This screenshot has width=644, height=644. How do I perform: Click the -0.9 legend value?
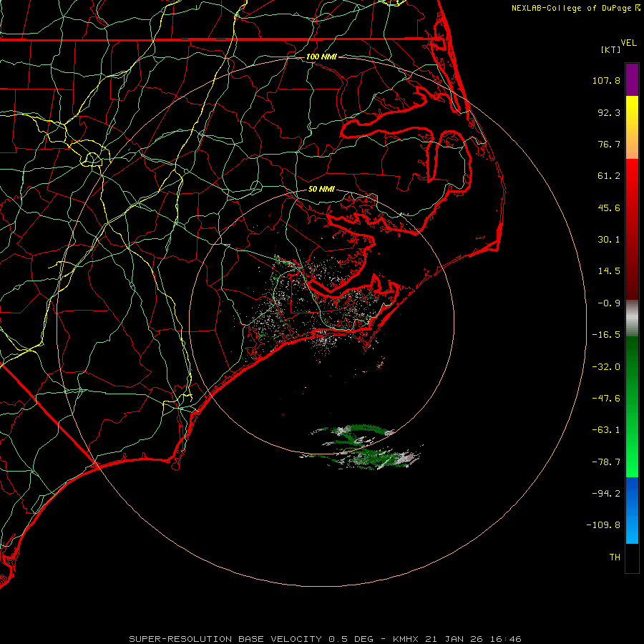(x=609, y=303)
